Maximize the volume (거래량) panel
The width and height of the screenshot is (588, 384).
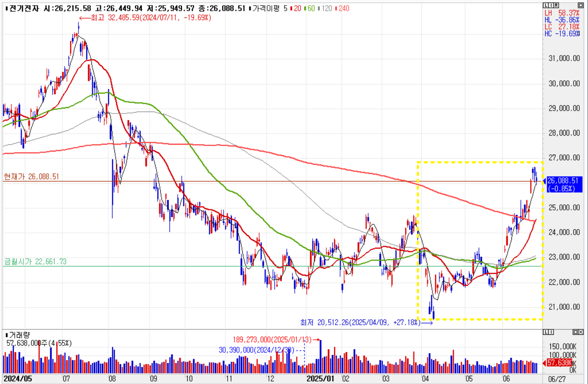tap(576, 332)
